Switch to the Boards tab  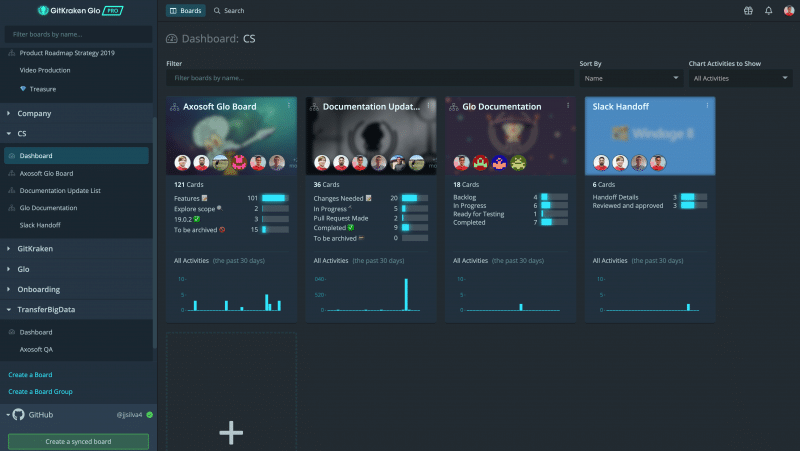[x=186, y=11]
